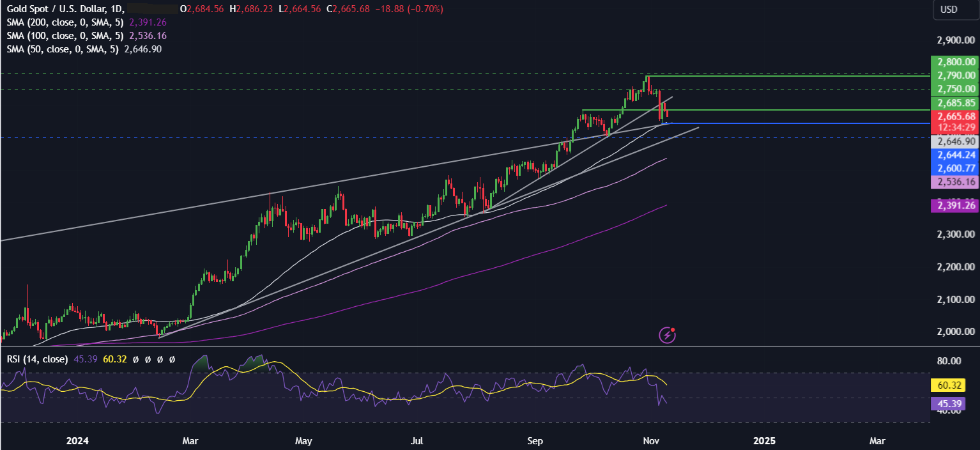Click the 2,300.00 price axis value
This screenshot has width=980, height=450.
point(956,235)
